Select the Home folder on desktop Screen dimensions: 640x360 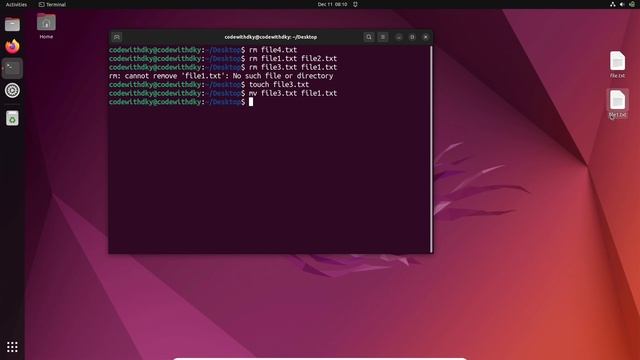(x=46, y=26)
